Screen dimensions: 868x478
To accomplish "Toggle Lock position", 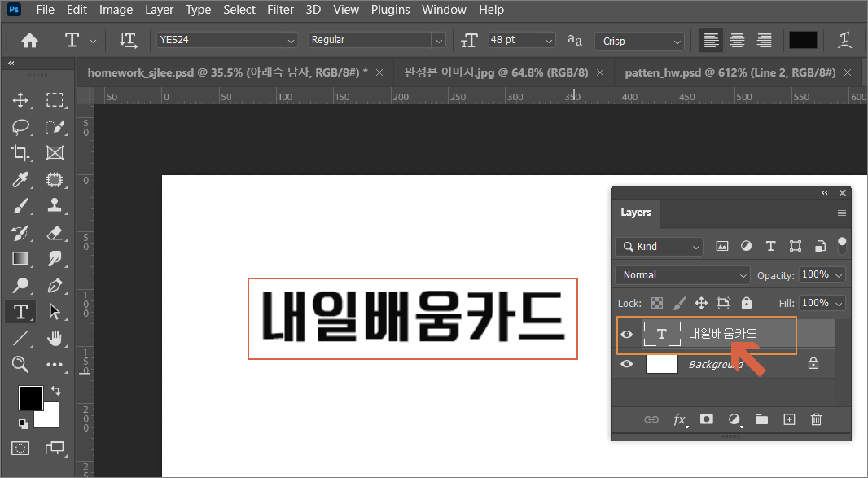I will click(701, 303).
